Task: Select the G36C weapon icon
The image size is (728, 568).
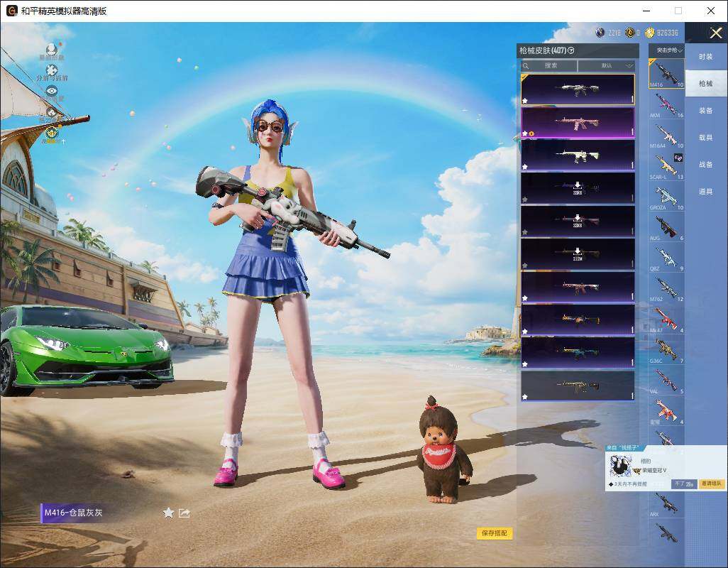Action: [x=666, y=350]
